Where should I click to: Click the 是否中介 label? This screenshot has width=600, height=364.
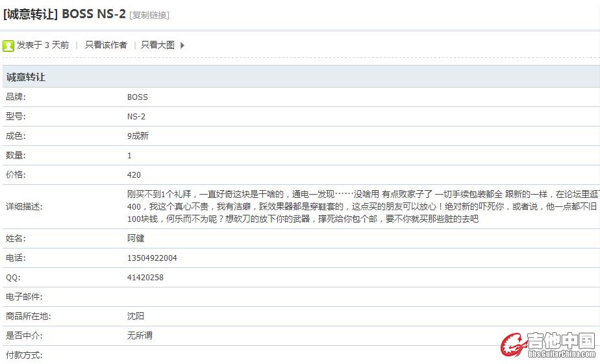point(24,335)
